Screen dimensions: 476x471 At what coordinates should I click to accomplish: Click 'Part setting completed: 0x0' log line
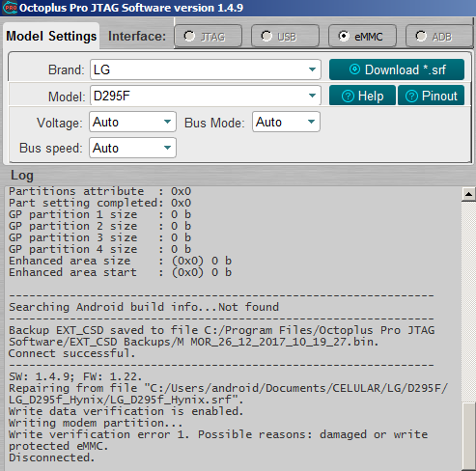click(x=99, y=203)
